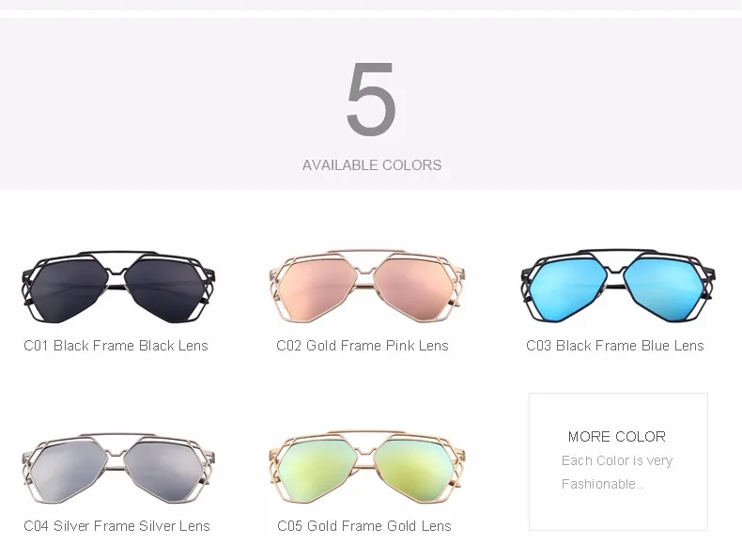Image resolution: width=742 pixels, height=560 pixels.
Task: Click the pink right lens of C02 sunglasses
Action: pos(411,288)
